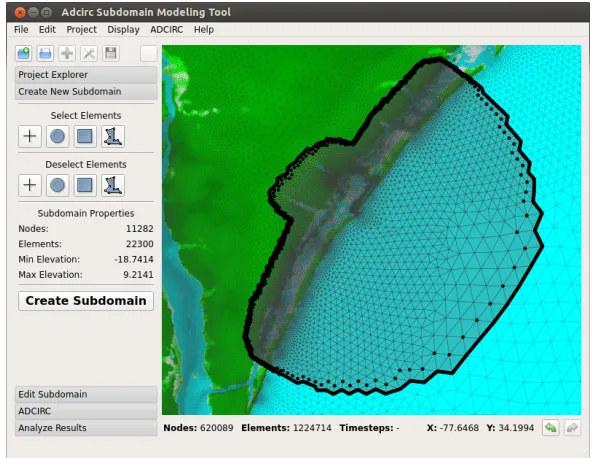Click the Subdomain Properties heading
This screenshot has width=596, height=458.
86,213
